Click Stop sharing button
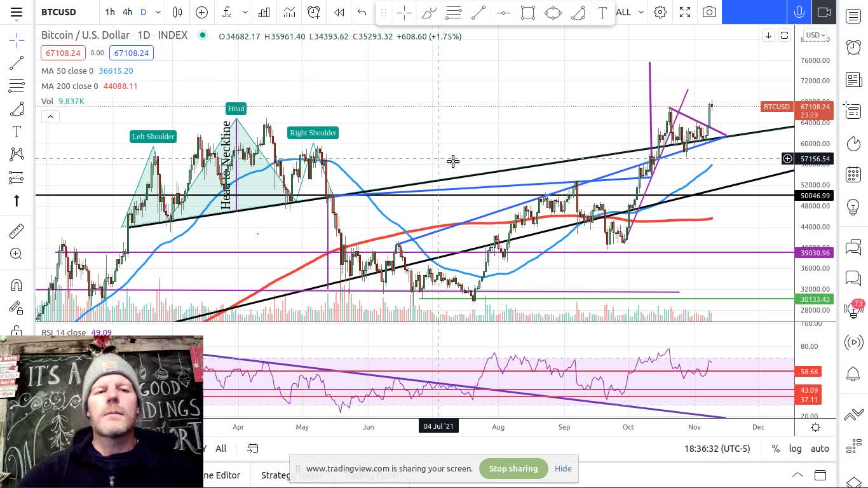The image size is (868, 488). click(513, 468)
